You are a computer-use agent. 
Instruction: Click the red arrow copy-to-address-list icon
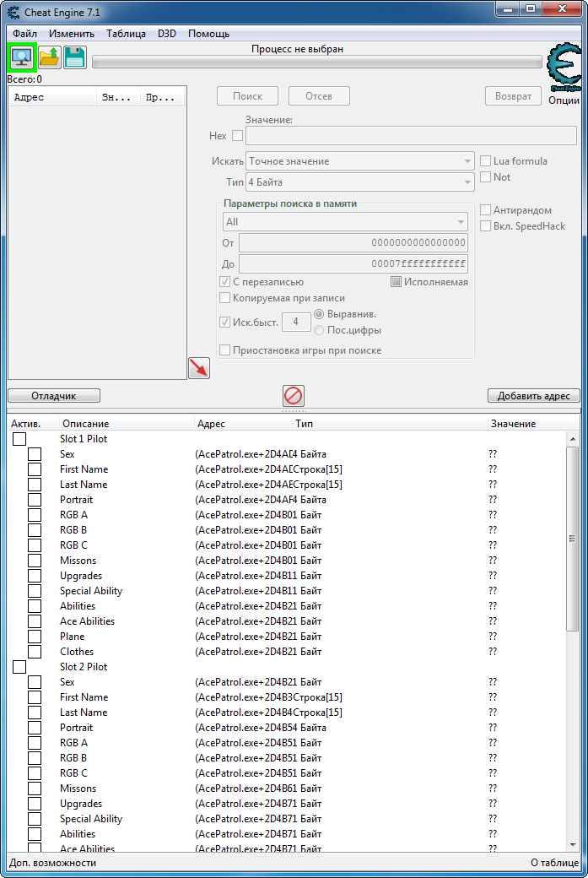198,368
